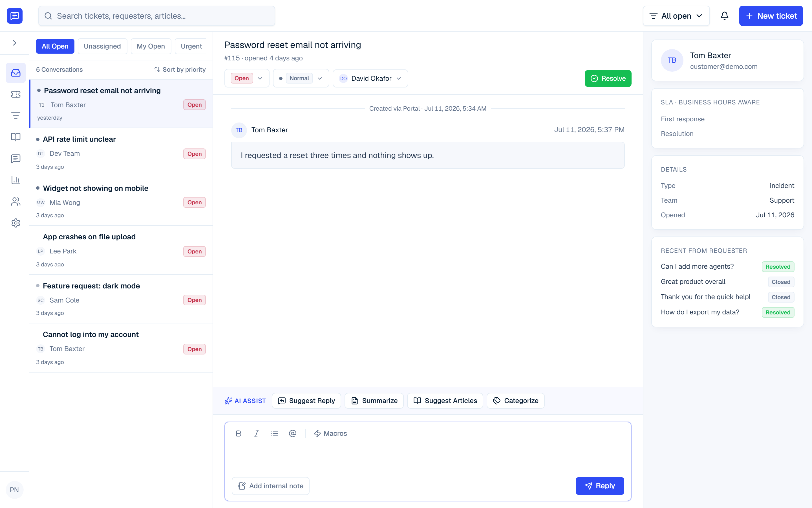Create a New ticket

pyautogui.click(x=771, y=16)
